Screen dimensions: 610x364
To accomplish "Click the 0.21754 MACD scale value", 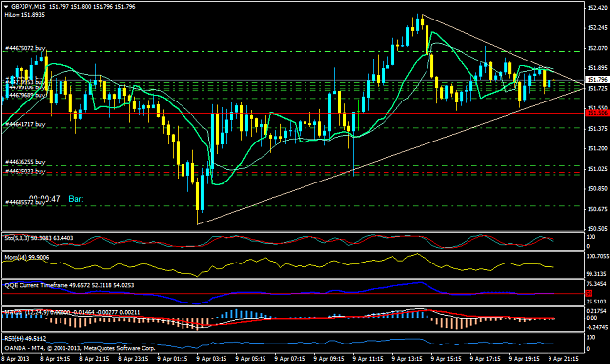I will [x=597, y=311].
